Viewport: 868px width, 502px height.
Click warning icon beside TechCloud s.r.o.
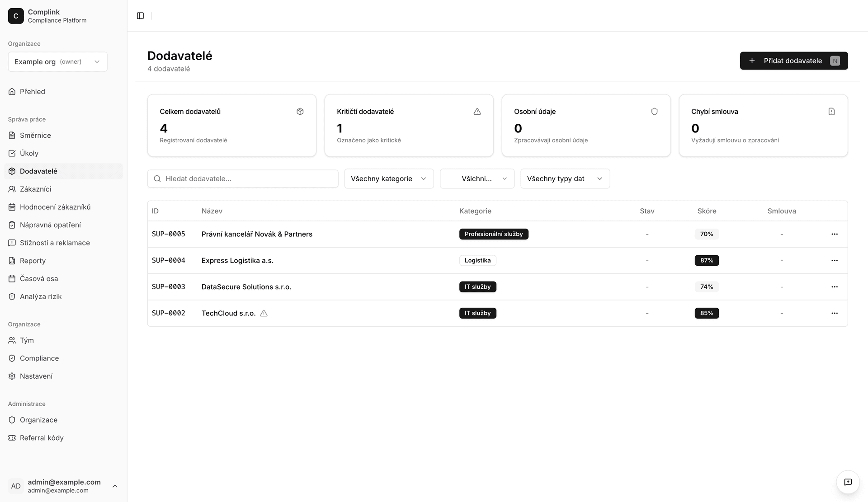(264, 313)
